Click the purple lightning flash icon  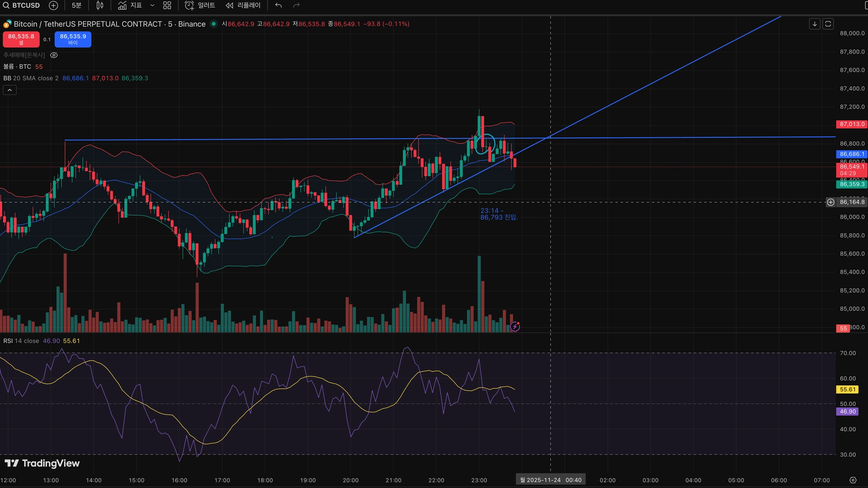tap(515, 326)
